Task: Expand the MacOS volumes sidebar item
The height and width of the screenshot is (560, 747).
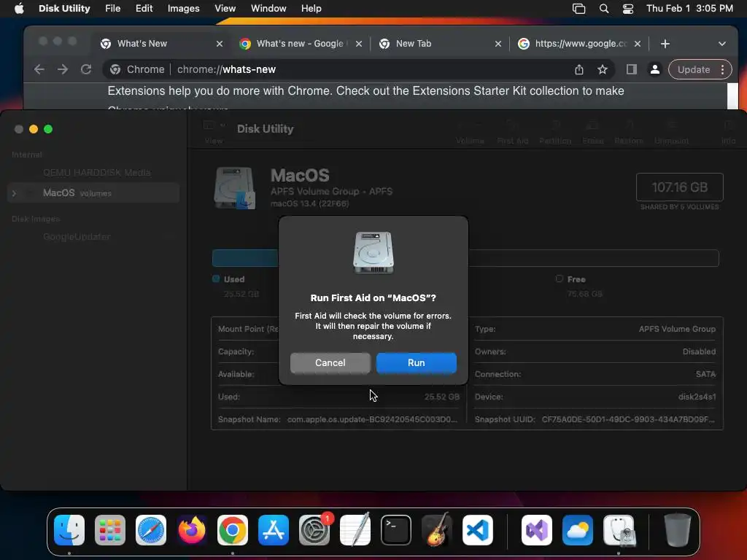Action: click(15, 193)
